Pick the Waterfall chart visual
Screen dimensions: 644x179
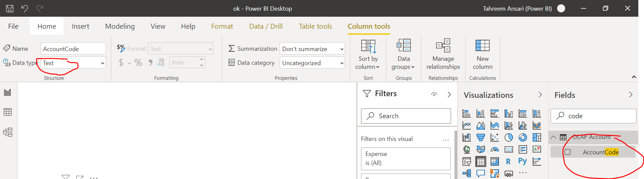tap(467, 138)
